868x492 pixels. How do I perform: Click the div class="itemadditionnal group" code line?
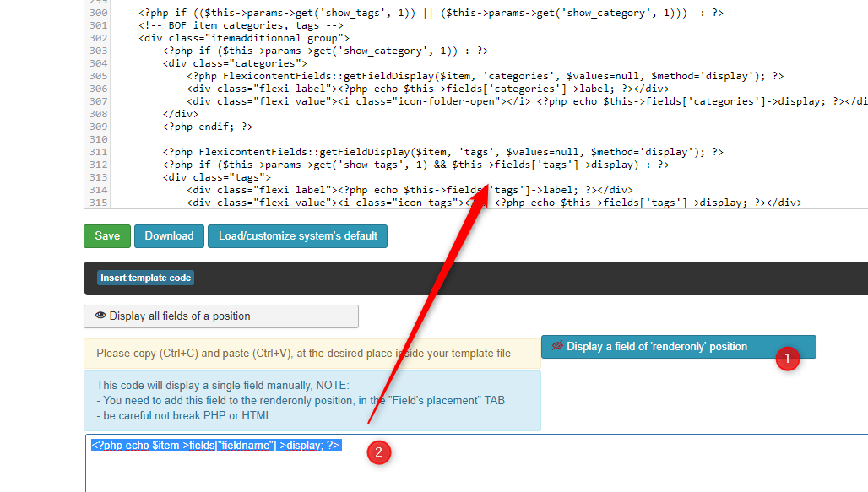[x=245, y=38]
